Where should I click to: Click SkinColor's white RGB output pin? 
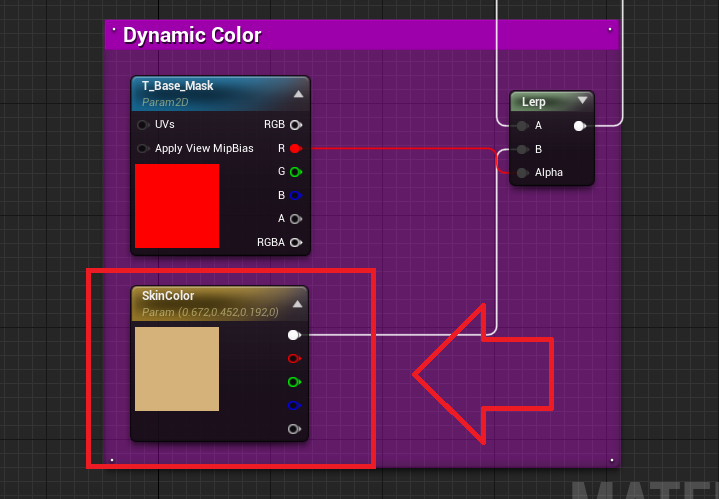tap(293, 335)
